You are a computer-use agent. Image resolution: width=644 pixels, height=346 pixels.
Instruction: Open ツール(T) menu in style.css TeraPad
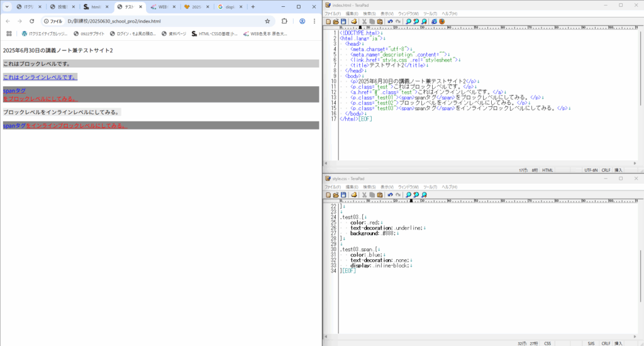click(430, 187)
